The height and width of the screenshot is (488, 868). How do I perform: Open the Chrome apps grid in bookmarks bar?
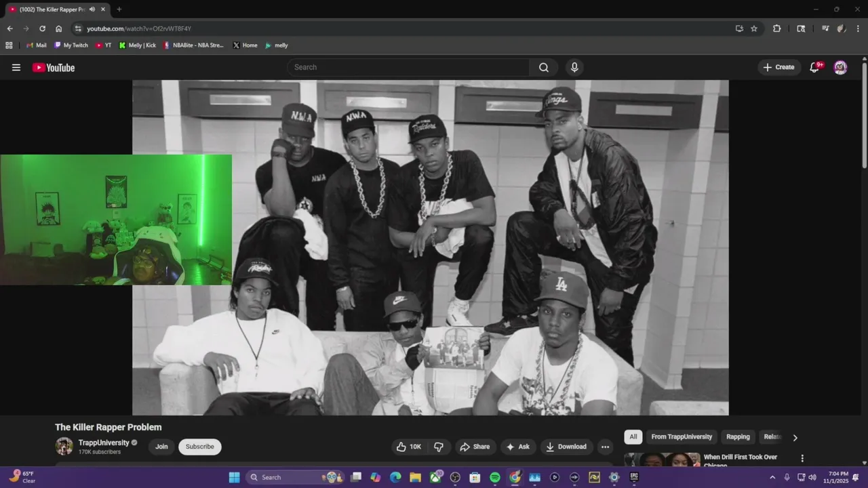tap(9, 45)
